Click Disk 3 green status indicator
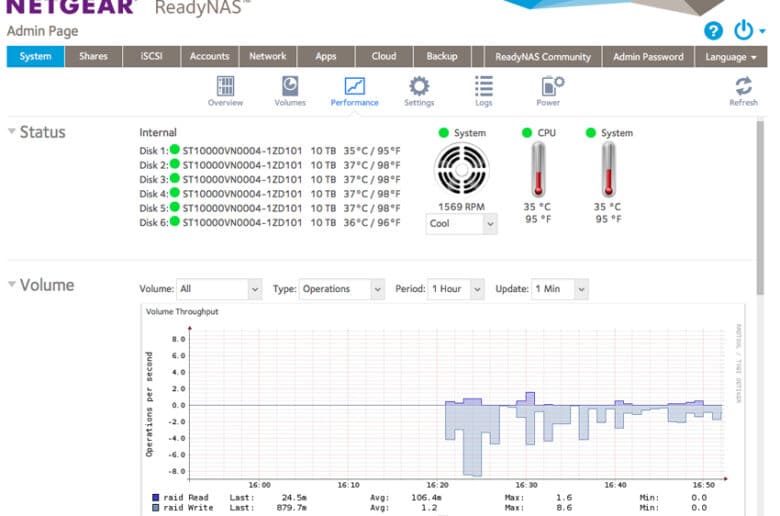Screen dimensions: 780x516 (x=175, y=178)
